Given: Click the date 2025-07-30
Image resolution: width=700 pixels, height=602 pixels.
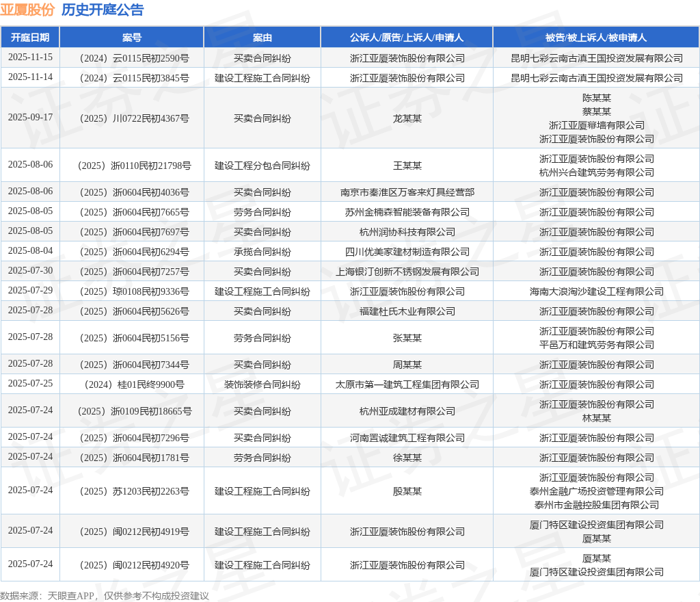Looking at the screenshot, I should [x=30, y=270].
